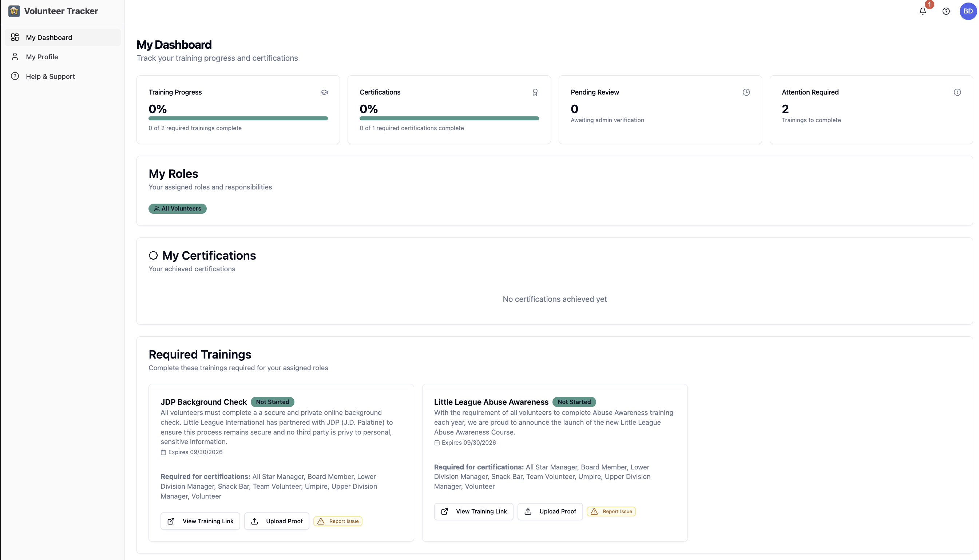The width and height of the screenshot is (979, 560).
Task: Open the BD user avatar menu
Action: pos(968,11)
